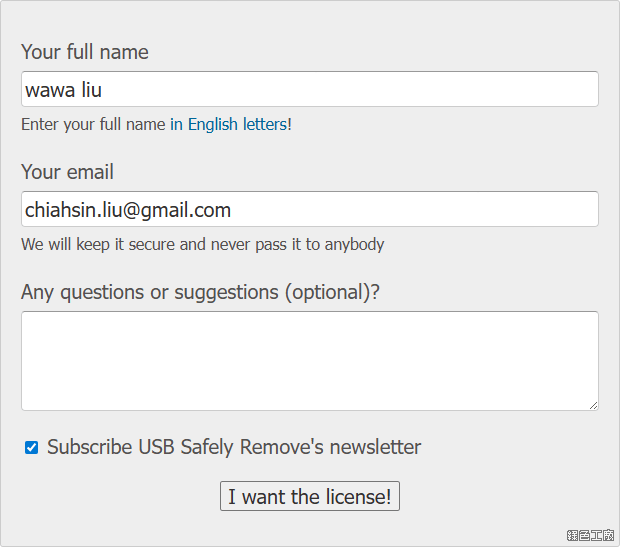620x547 pixels.
Task: Click the "Subscribe USB Safely Remove's newsletter" label
Action: pyautogui.click(x=234, y=447)
